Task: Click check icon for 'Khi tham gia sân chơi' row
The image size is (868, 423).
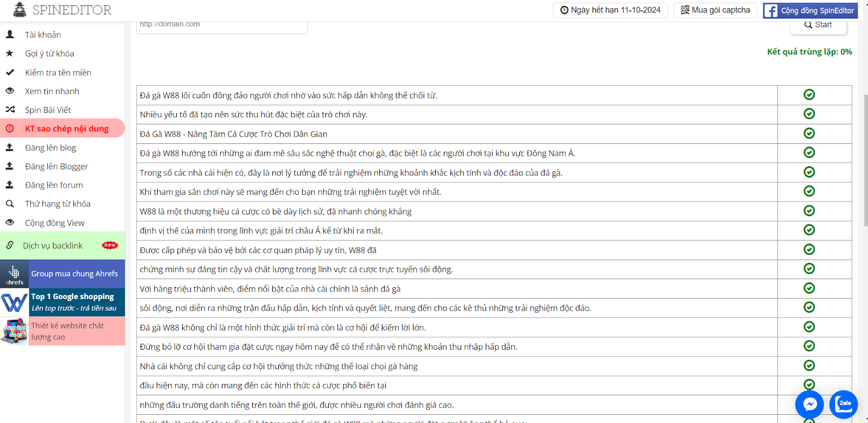Action: pyautogui.click(x=809, y=191)
